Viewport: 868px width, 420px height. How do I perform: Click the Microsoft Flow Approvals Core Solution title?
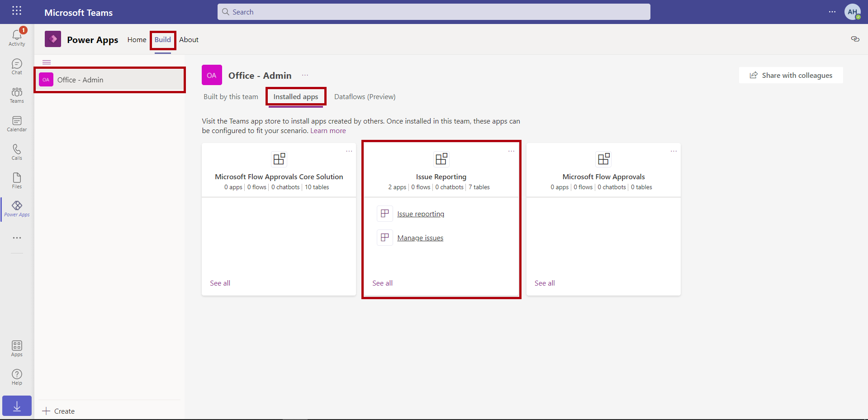click(x=279, y=177)
